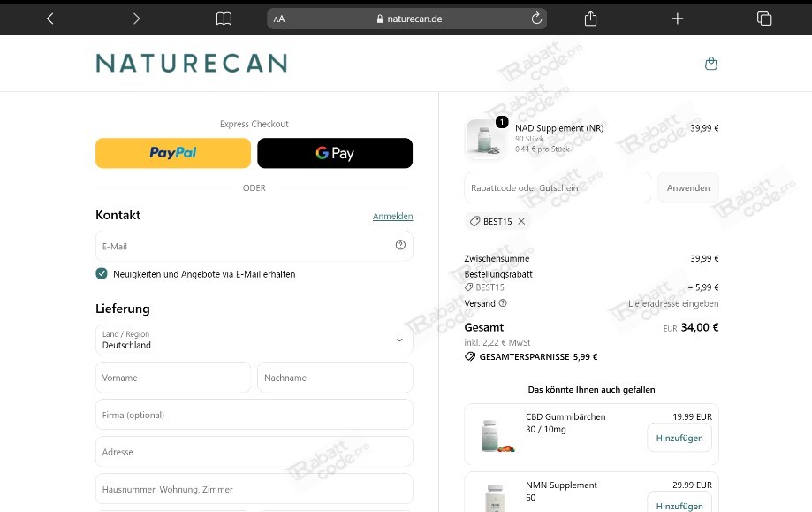Show the tab overview icon
Image resolution: width=812 pixels, height=512 pixels.
point(764,19)
